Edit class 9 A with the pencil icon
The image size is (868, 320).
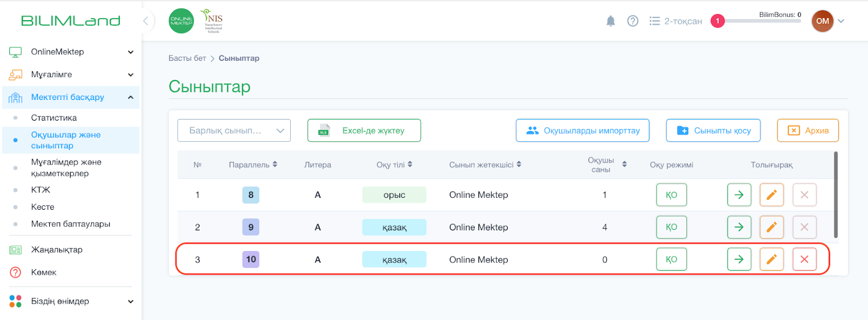771,227
